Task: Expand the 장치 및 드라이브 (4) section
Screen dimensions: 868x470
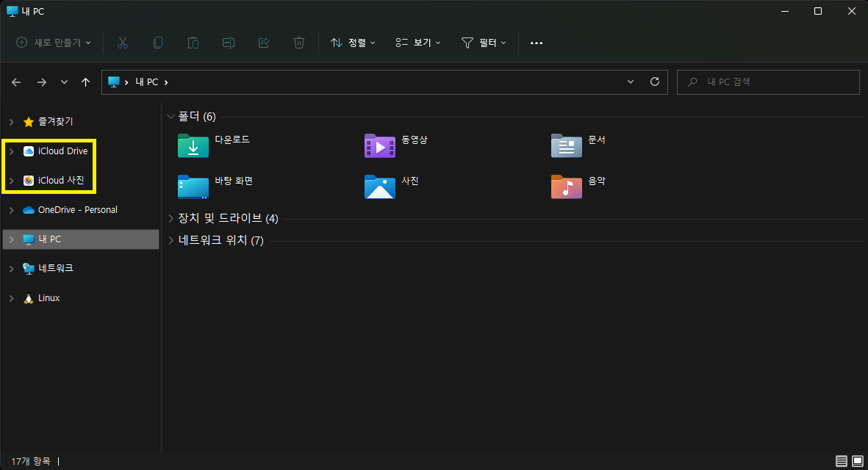Action: point(171,217)
